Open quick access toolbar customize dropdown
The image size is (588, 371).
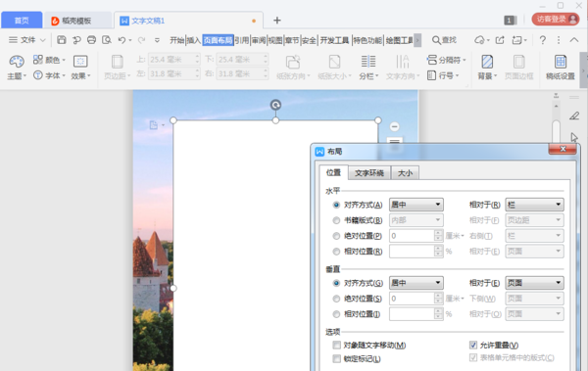(x=157, y=40)
